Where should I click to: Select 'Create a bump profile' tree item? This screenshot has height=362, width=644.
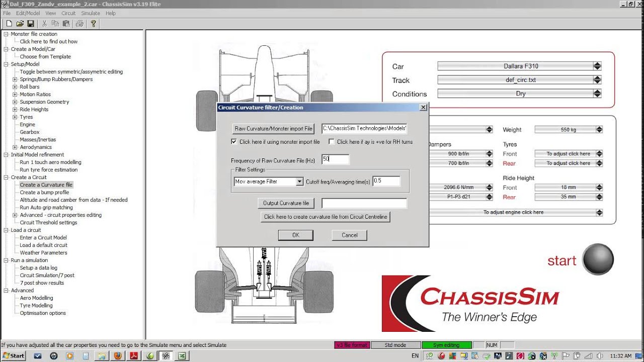(x=44, y=193)
